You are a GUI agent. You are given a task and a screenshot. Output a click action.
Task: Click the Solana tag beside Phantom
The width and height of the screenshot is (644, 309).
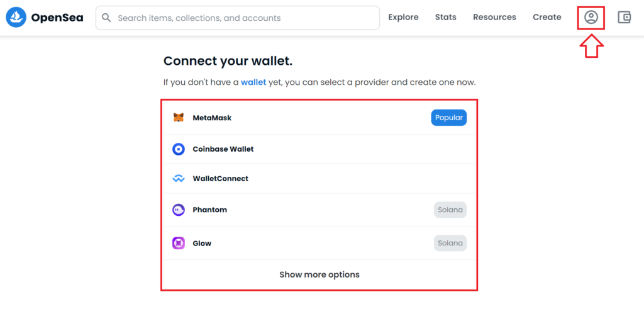(450, 210)
